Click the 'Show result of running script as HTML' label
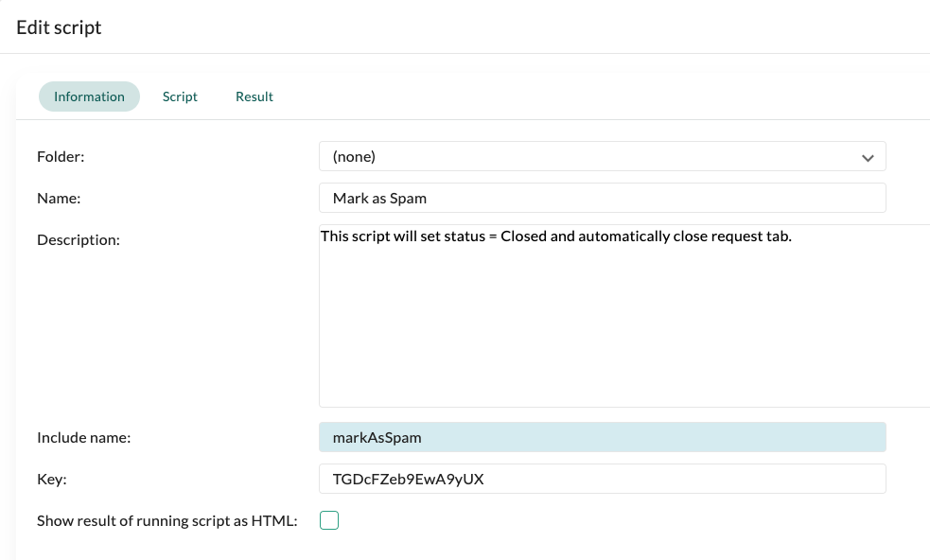 [167, 521]
